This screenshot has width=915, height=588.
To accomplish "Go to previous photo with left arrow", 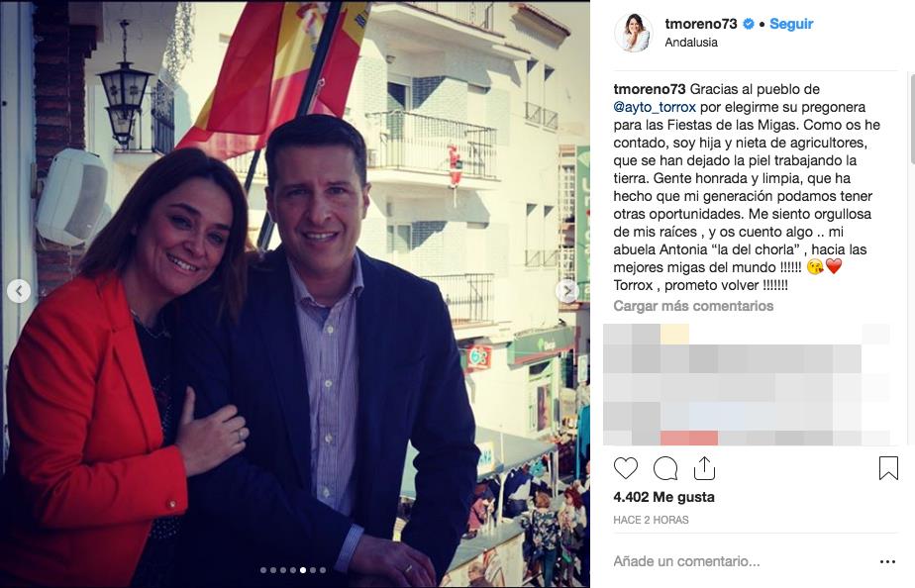I will pyautogui.click(x=19, y=291).
